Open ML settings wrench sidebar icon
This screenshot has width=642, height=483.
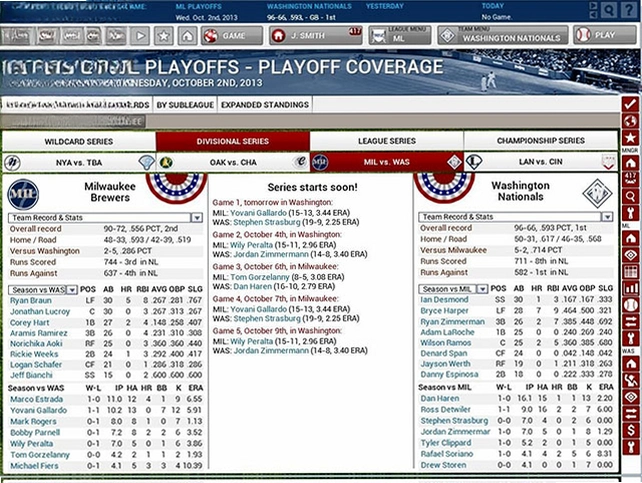(x=631, y=339)
